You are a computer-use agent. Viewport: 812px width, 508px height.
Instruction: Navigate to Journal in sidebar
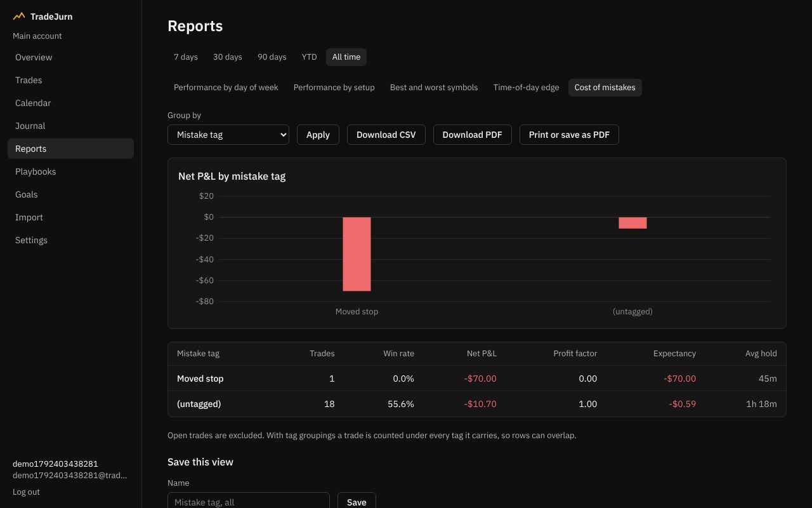point(70,126)
